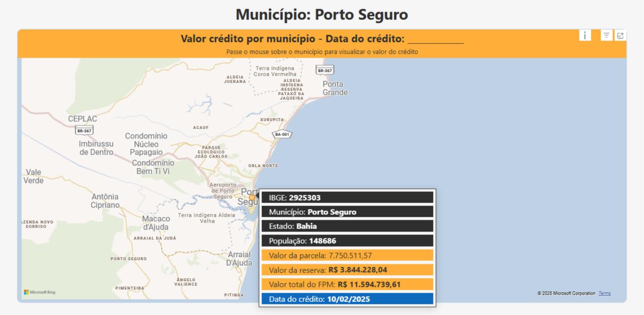Click the '© 2025 Microsoft Corporation' text
Viewport: 644px width, 315px height.
coord(566,293)
